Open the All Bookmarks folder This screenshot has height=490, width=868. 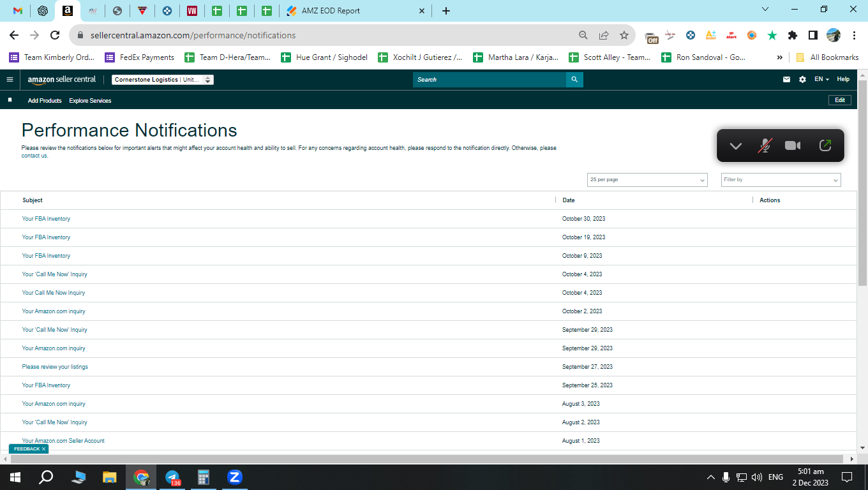pos(827,57)
